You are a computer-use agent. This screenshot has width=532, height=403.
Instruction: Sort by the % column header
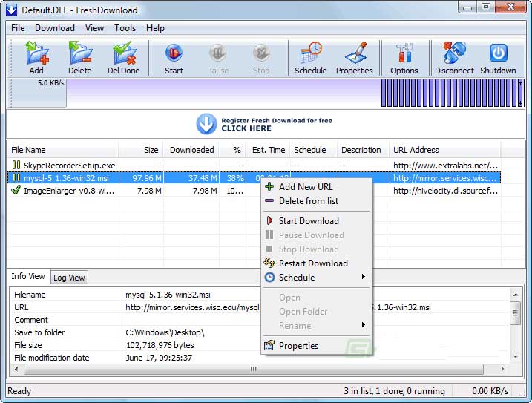[232, 150]
